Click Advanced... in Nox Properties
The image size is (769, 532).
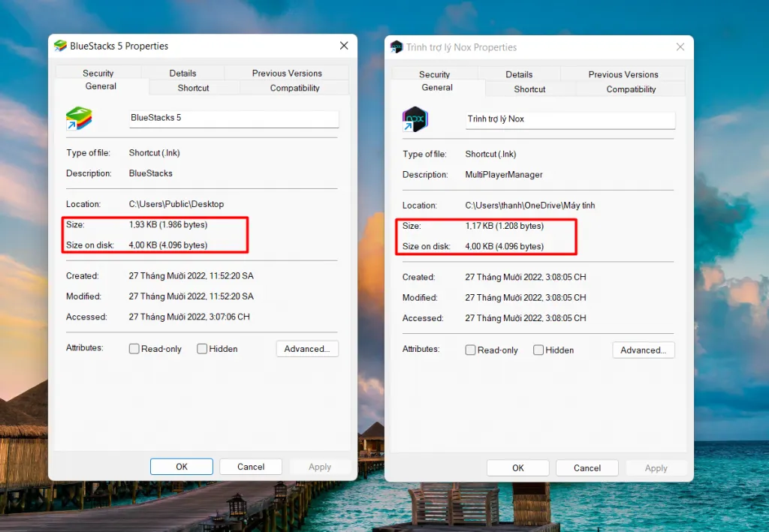[644, 350]
